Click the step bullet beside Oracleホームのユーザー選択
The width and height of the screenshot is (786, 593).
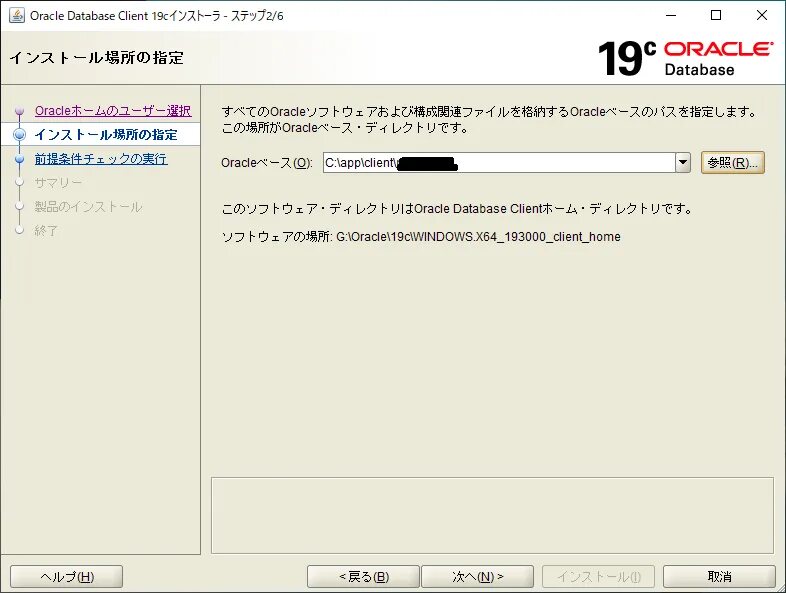pos(20,111)
